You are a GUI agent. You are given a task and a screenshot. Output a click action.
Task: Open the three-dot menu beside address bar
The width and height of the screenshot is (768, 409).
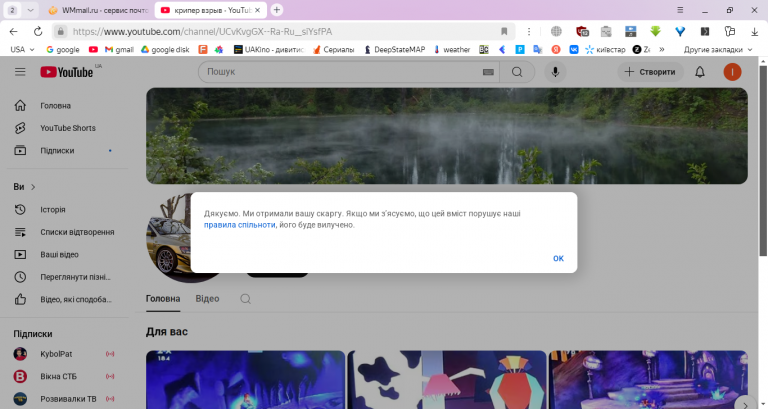[528, 31]
